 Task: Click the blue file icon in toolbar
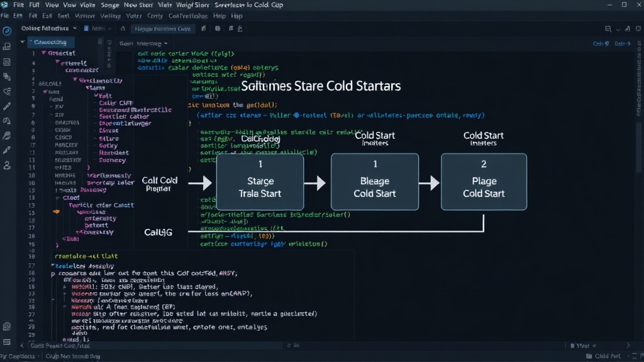coord(86,28)
